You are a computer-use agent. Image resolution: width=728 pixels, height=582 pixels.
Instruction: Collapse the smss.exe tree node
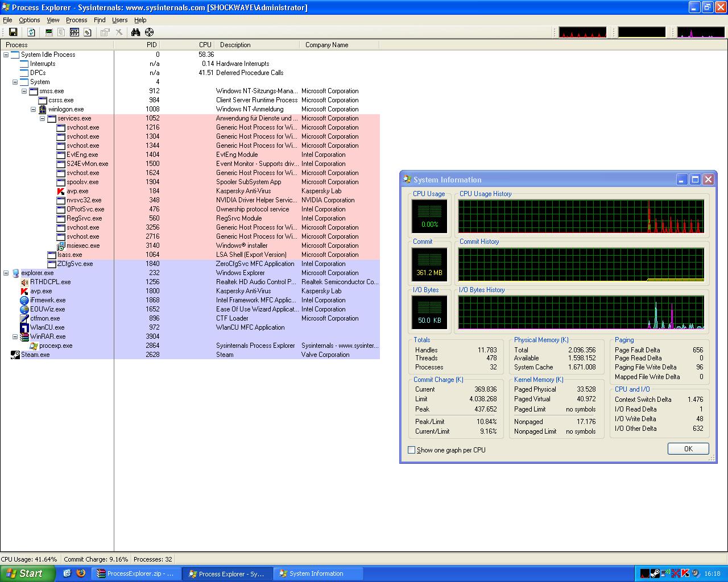pos(24,91)
